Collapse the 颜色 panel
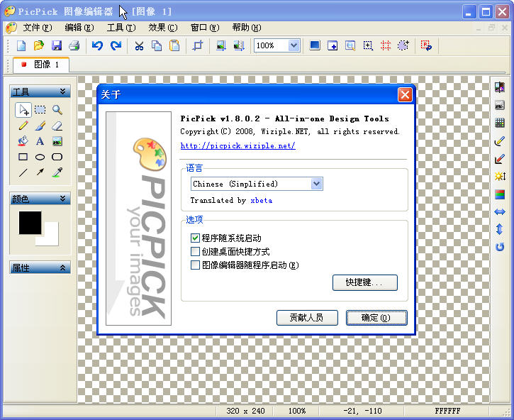The height and width of the screenshot is (420, 514). 62,199
